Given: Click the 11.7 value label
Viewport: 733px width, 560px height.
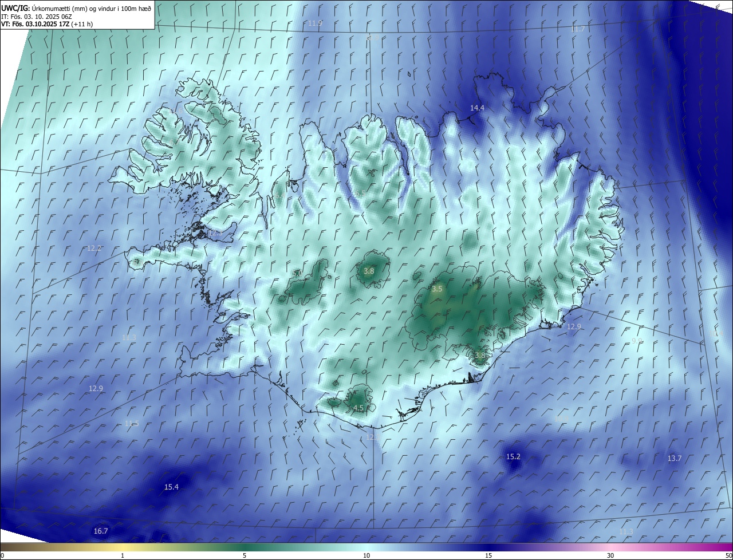Looking at the screenshot, I should coord(578,29).
